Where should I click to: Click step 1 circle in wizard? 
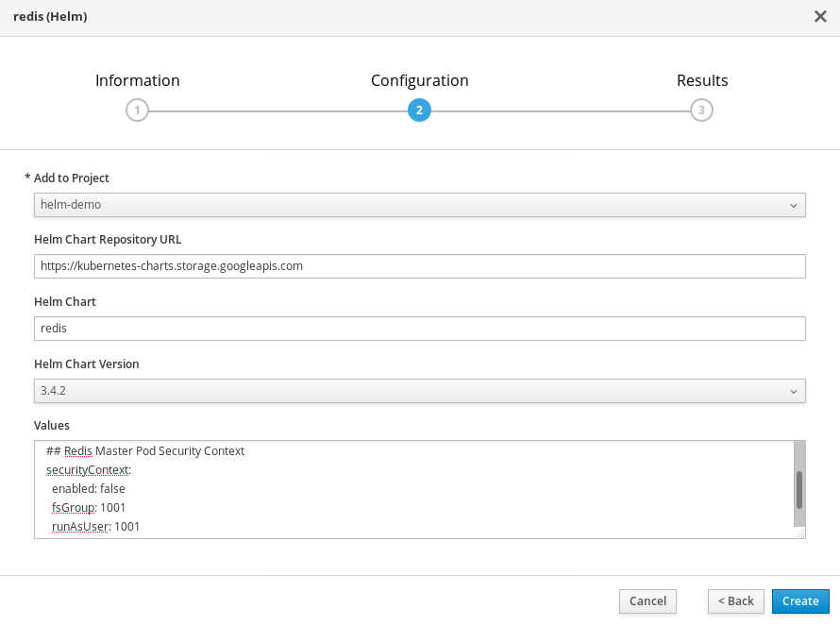tap(137, 110)
